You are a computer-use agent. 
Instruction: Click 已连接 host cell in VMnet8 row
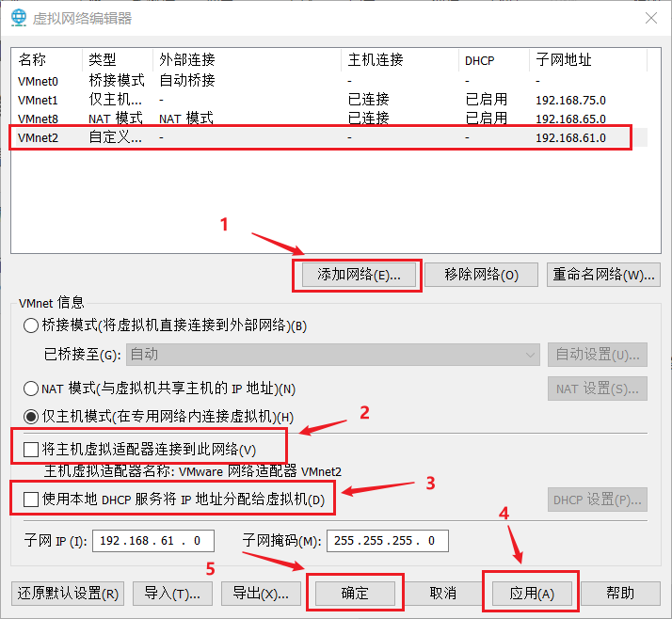click(369, 119)
